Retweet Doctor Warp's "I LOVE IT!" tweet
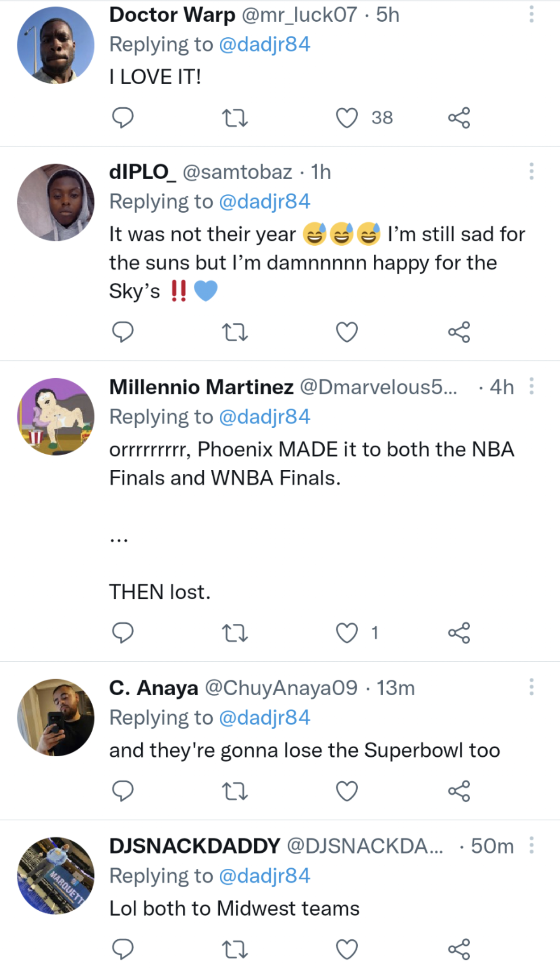Image resolution: width=560 pixels, height=968 pixels. (235, 118)
